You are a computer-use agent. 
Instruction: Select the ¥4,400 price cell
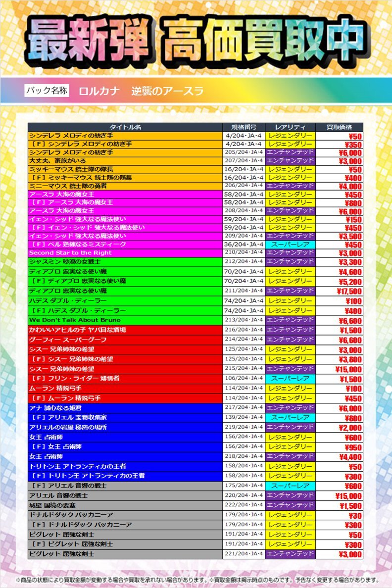(339, 456)
